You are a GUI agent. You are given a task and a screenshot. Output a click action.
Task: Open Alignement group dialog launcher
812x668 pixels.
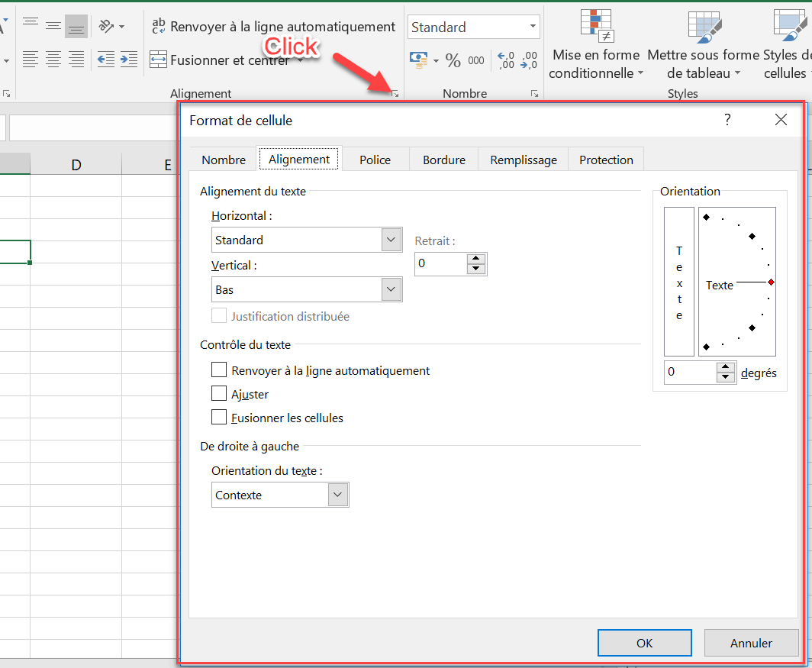(x=395, y=94)
